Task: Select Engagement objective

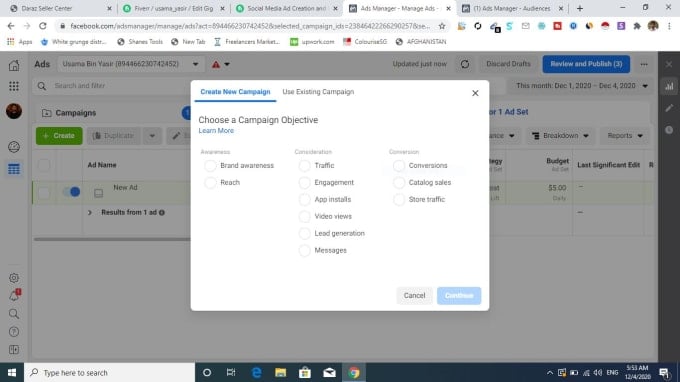Action: pyautogui.click(x=304, y=183)
